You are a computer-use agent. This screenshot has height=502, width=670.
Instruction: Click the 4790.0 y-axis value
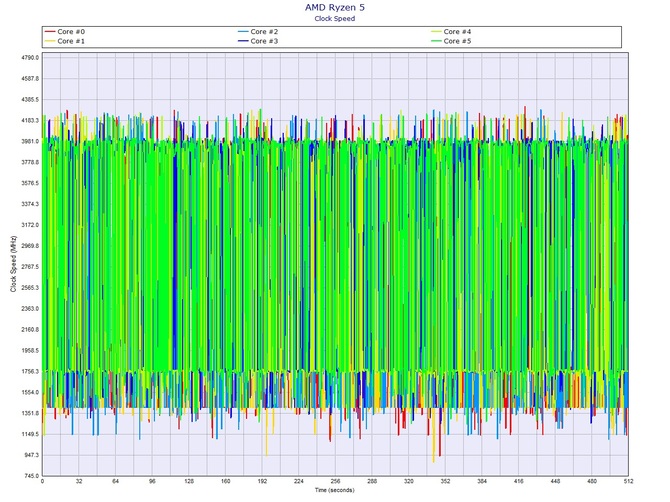pos(30,58)
